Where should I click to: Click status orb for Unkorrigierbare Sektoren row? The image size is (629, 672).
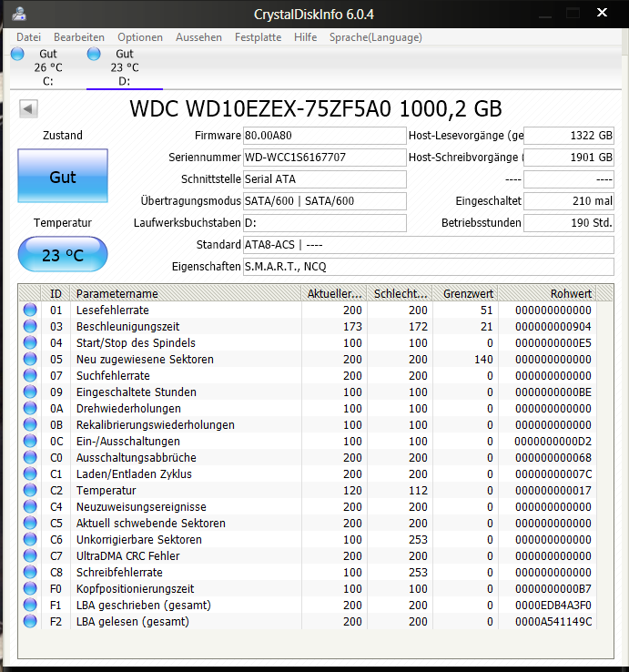30,539
